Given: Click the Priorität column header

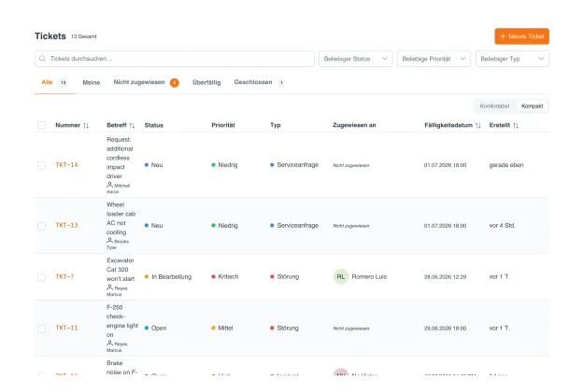Looking at the screenshot, I should click(x=223, y=126).
